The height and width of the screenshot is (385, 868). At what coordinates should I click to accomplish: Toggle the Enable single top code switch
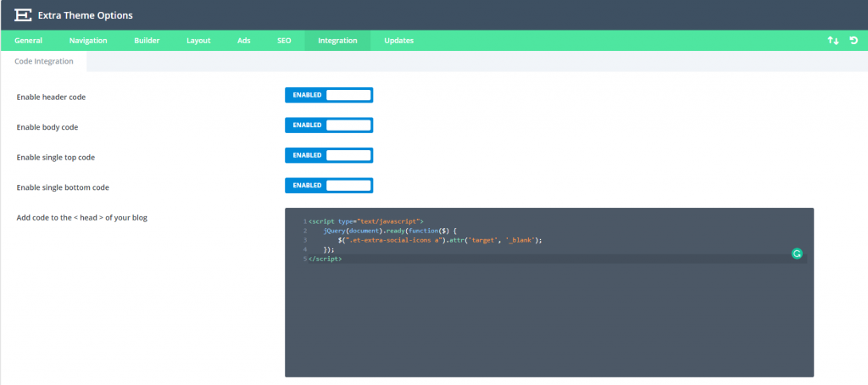(x=329, y=155)
